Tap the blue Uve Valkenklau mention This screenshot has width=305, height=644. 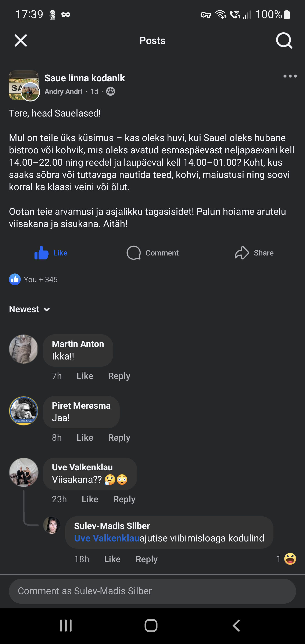point(107,538)
